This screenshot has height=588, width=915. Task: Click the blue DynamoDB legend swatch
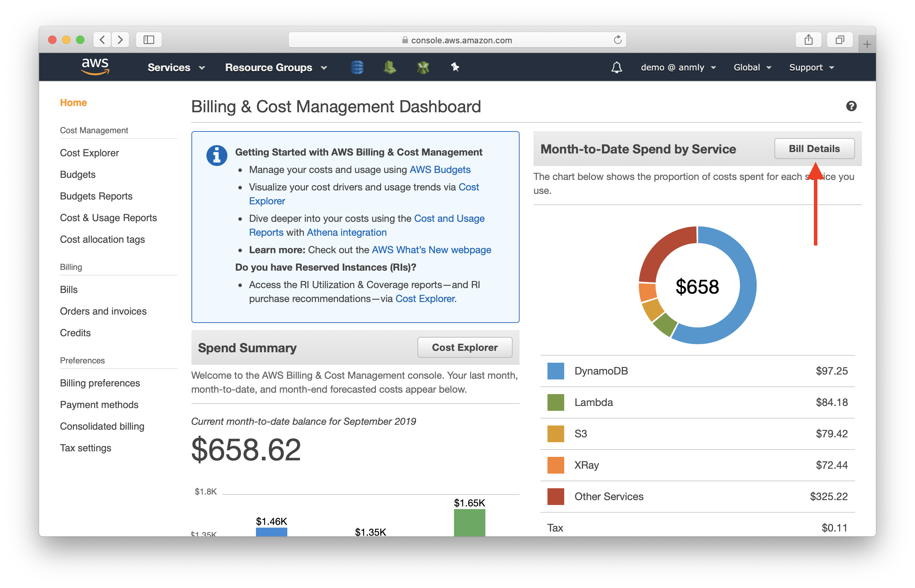point(555,371)
